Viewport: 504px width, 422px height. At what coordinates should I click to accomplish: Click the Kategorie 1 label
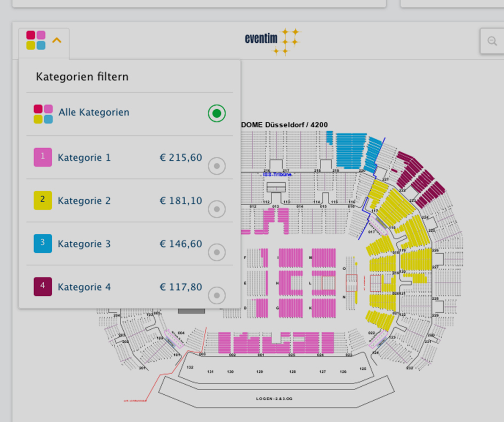click(x=84, y=158)
